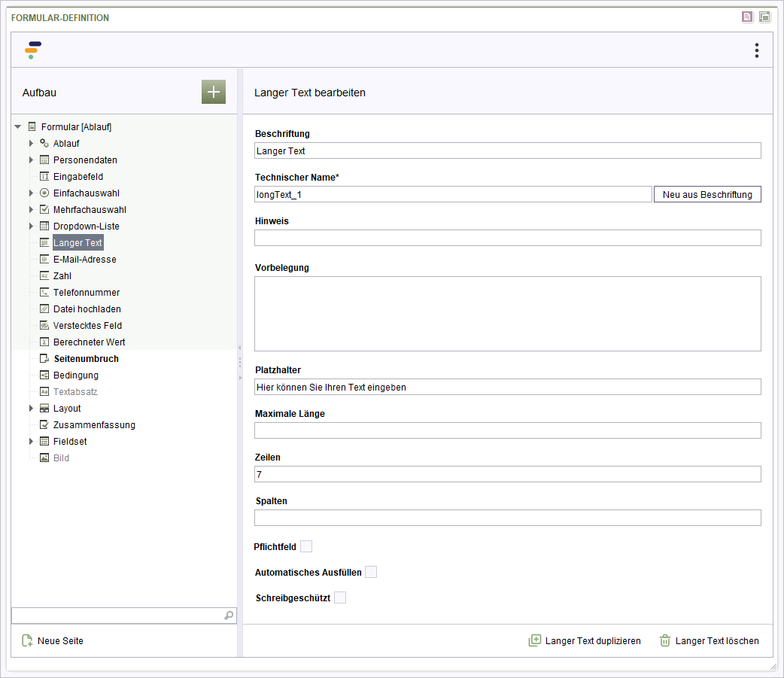Collapse the Formular [Ablauf] root node
The height and width of the screenshot is (678, 784).
point(18,126)
